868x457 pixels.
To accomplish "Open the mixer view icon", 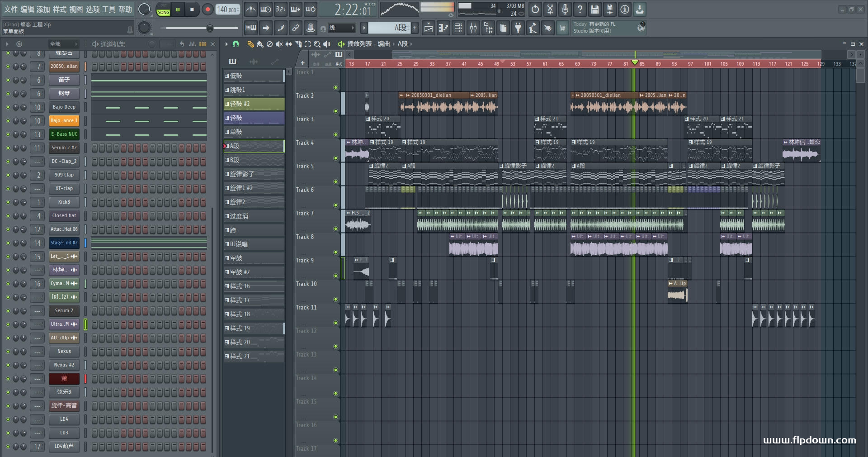I will (473, 28).
